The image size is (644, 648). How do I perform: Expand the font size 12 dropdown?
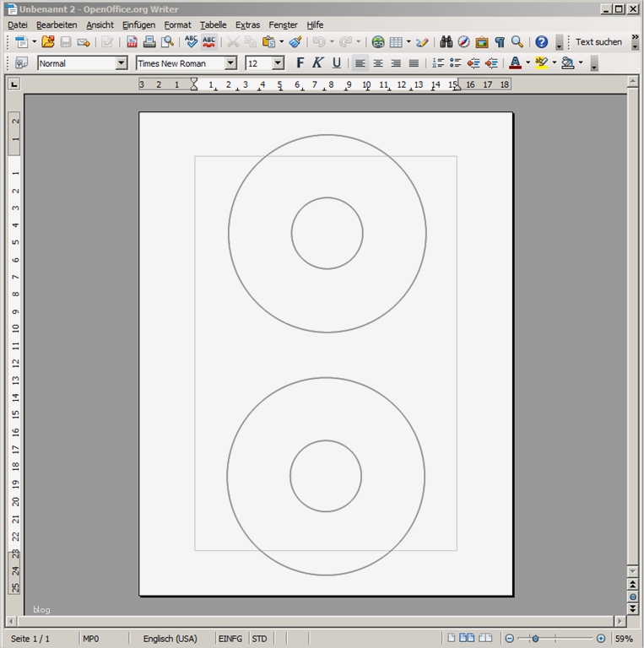pos(278,63)
